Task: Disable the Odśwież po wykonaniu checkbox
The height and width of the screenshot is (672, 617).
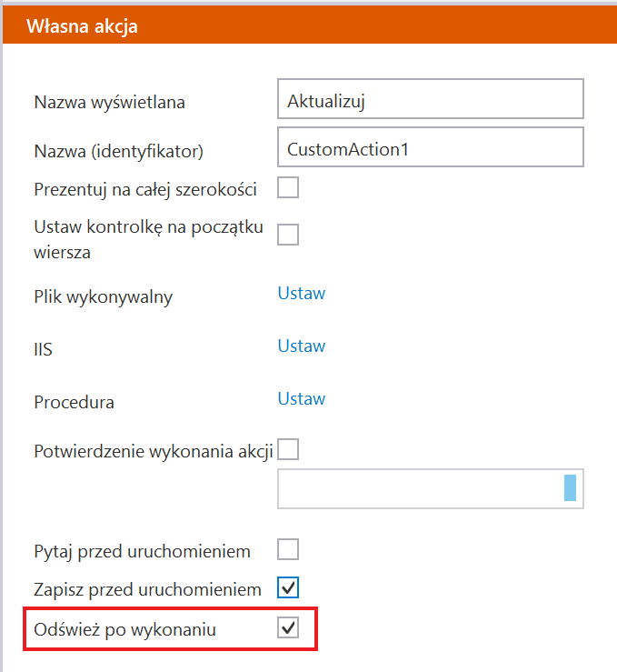Action: click(x=288, y=627)
